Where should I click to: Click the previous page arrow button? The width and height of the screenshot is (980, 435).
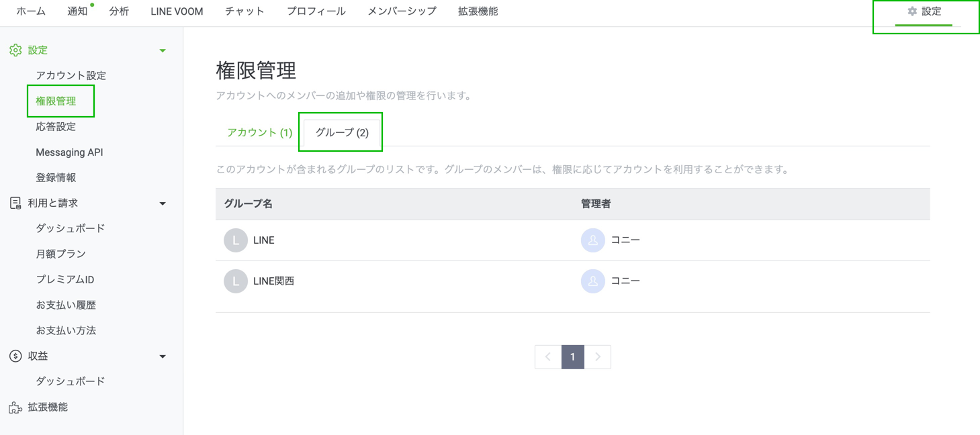click(547, 357)
